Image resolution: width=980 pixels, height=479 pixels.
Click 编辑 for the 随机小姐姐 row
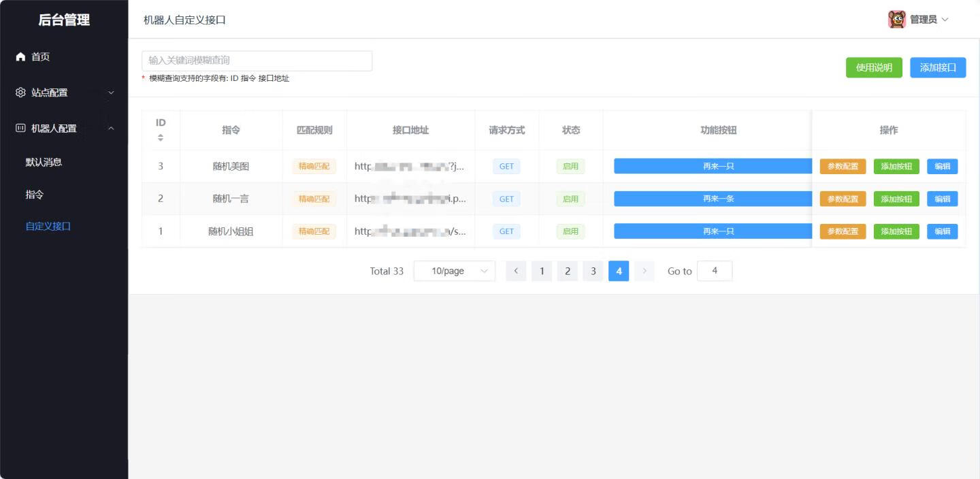942,231
